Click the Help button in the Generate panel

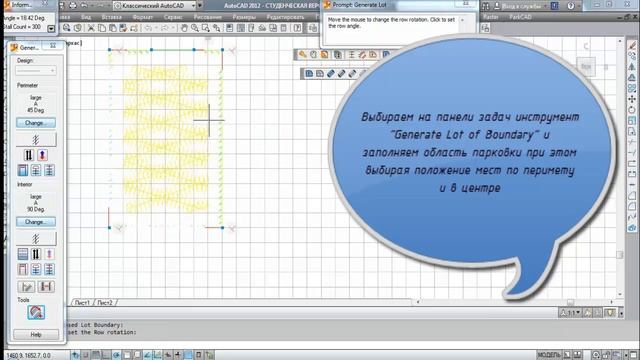pyautogui.click(x=36, y=335)
